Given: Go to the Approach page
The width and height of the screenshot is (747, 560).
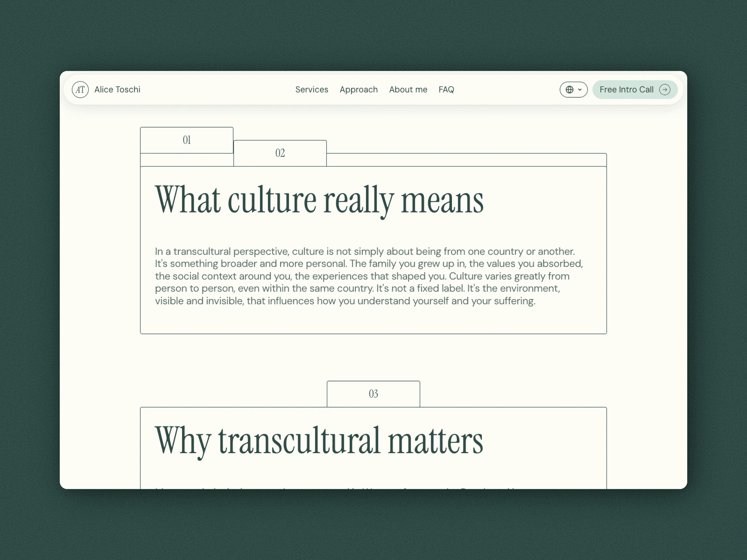Looking at the screenshot, I should [x=359, y=89].
